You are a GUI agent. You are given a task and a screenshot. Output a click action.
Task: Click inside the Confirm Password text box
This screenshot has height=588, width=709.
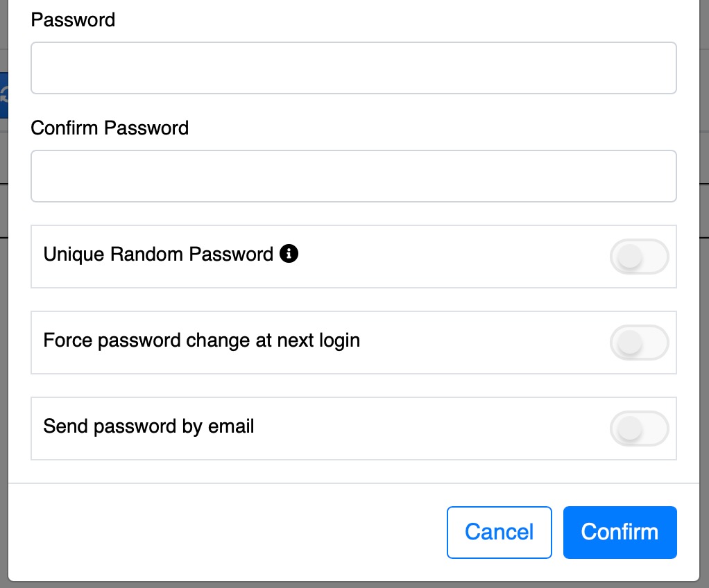[x=354, y=176]
